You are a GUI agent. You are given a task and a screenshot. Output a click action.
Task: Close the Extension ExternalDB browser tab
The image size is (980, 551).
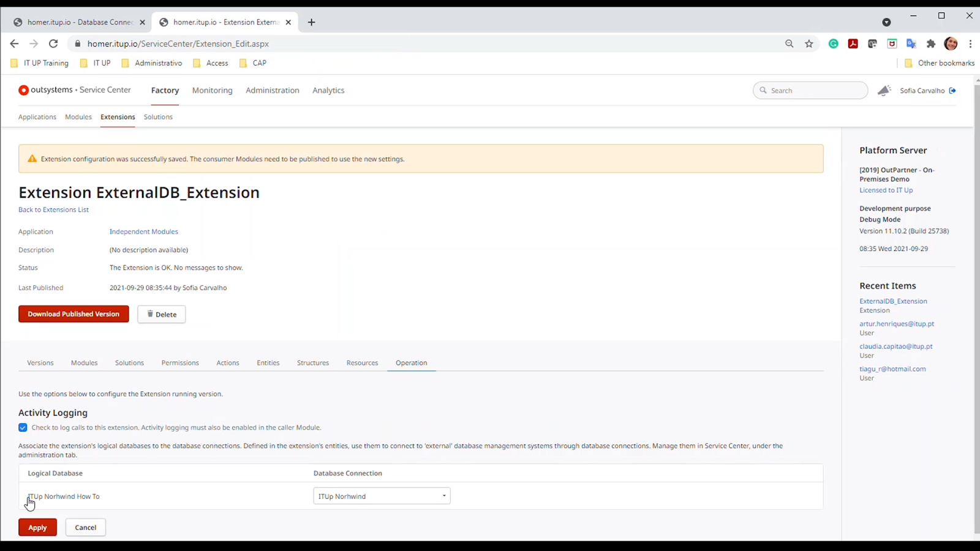point(288,22)
